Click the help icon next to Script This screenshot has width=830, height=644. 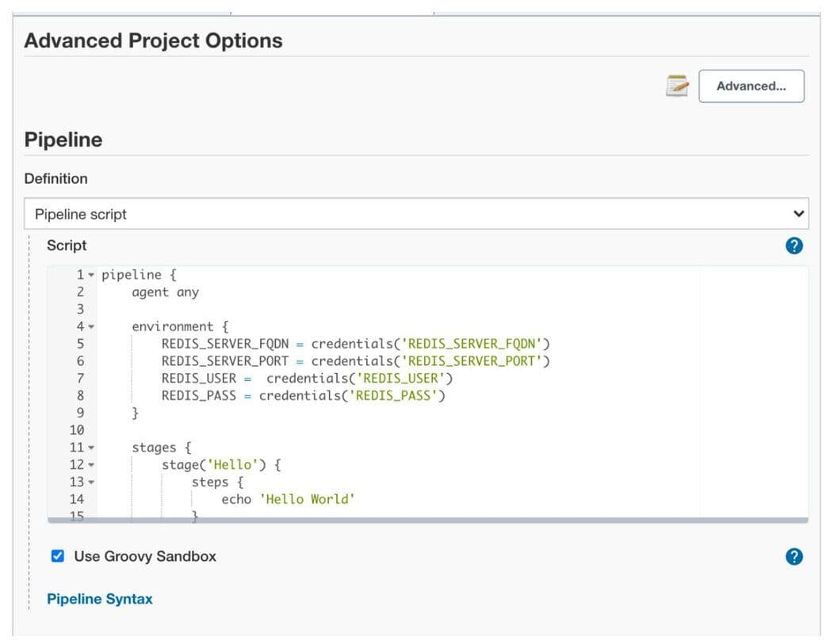(x=794, y=246)
